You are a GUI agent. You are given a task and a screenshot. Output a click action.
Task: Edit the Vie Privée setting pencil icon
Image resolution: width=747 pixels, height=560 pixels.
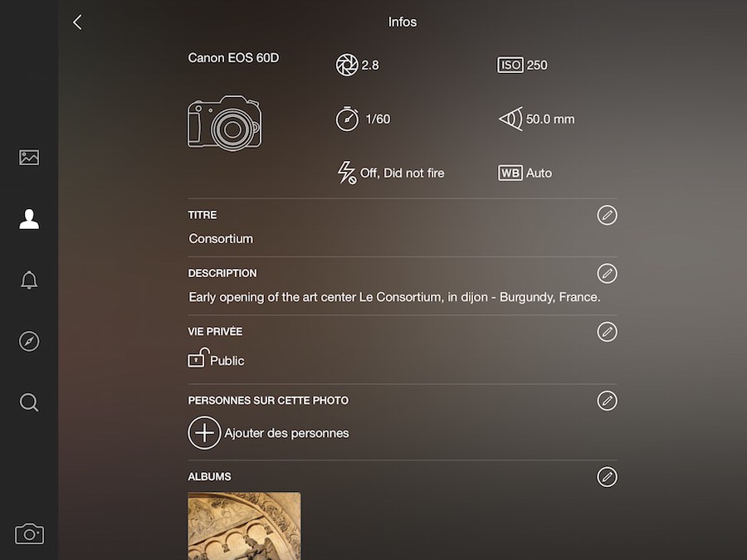tap(607, 331)
